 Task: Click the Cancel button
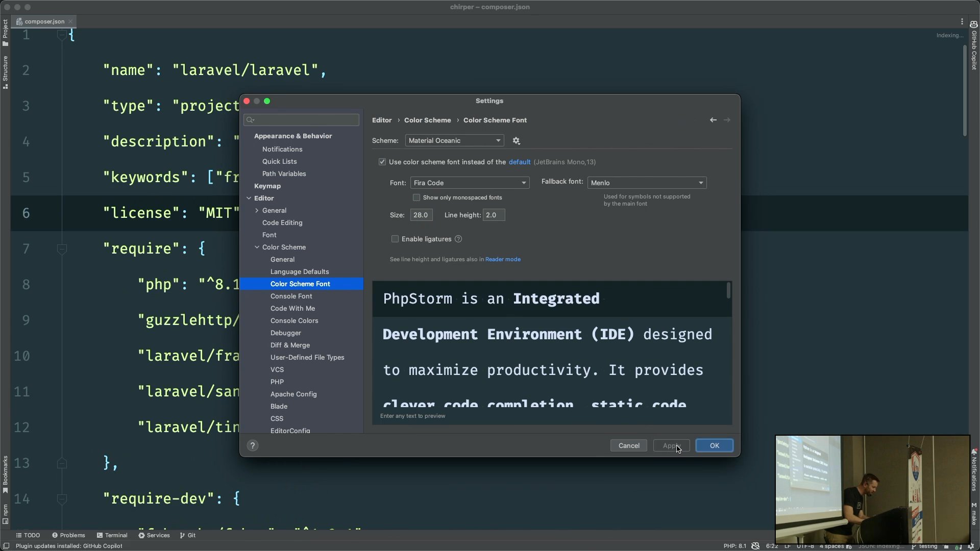click(x=629, y=446)
